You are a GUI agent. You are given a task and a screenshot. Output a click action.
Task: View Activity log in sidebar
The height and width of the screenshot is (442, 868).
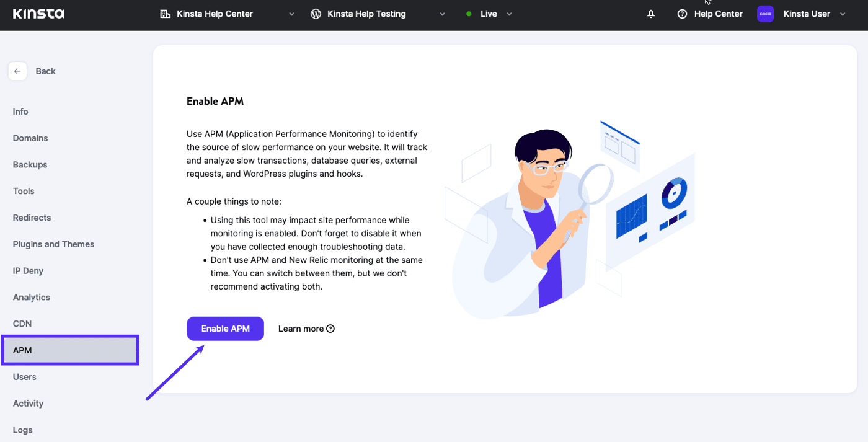click(x=29, y=404)
